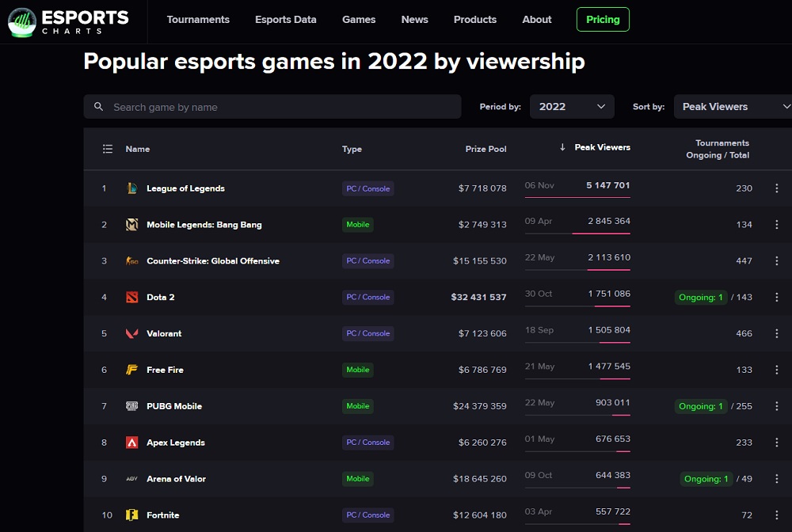Open the Dota 2 game page
The width and height of the screenshot is (792, 532).
coord(161,298)
